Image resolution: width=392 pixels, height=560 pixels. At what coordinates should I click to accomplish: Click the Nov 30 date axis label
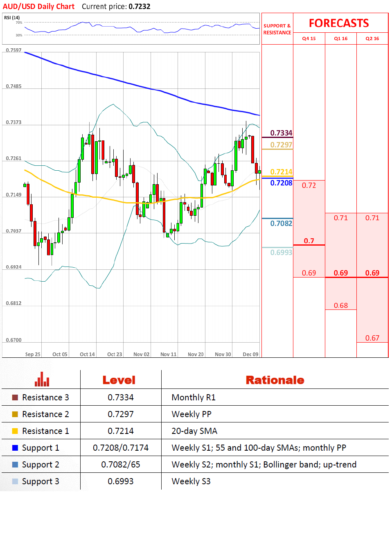coord(223,355)
